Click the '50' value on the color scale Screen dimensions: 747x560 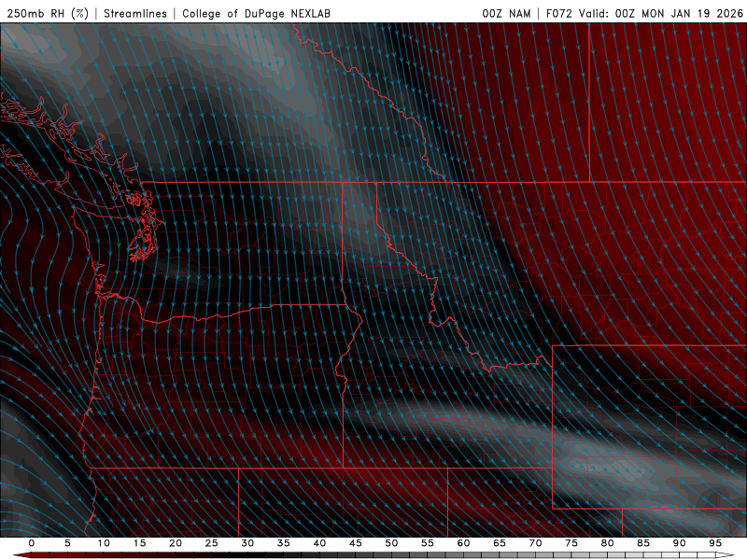tap(391, 543)
